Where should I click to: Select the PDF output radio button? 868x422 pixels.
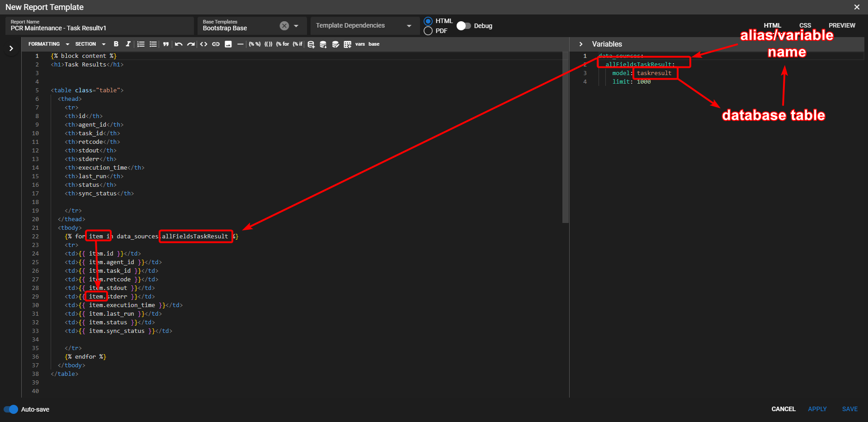pos(428,31)
